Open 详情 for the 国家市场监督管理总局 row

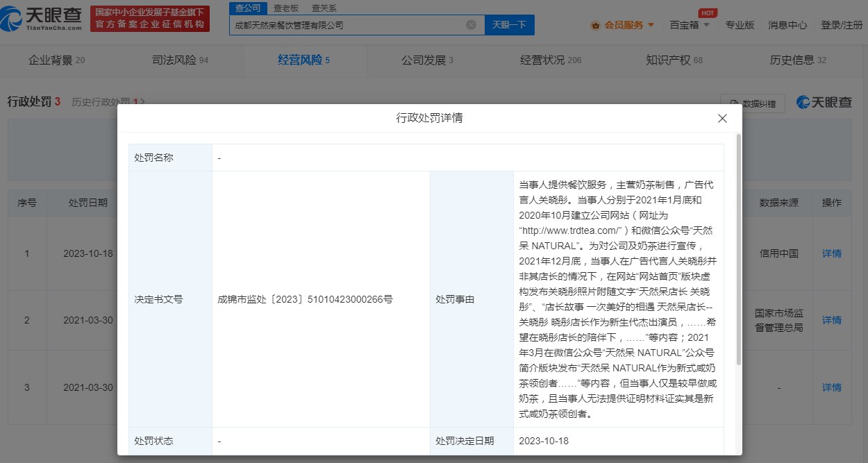tap(832, 320)
